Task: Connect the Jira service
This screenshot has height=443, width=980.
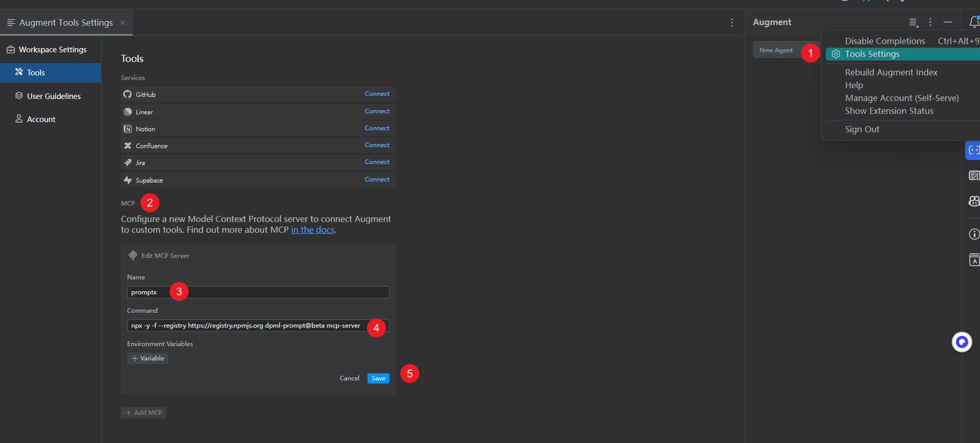Action: coord(377,162)
